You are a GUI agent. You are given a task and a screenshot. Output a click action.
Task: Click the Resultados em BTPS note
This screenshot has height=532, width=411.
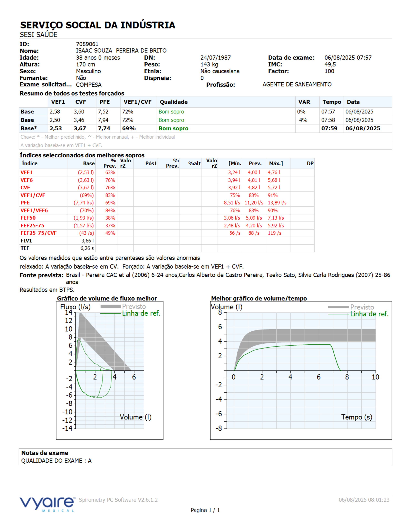pos(47,290)
